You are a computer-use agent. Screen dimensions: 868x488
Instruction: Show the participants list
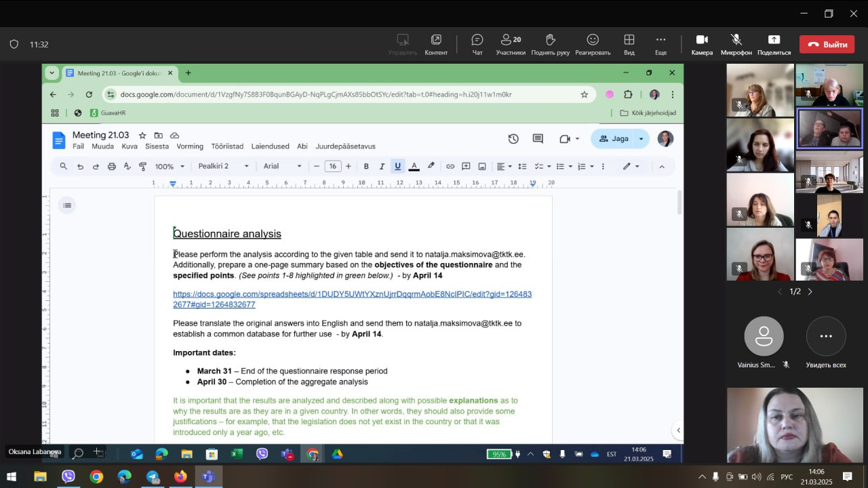tap(510, 44)
